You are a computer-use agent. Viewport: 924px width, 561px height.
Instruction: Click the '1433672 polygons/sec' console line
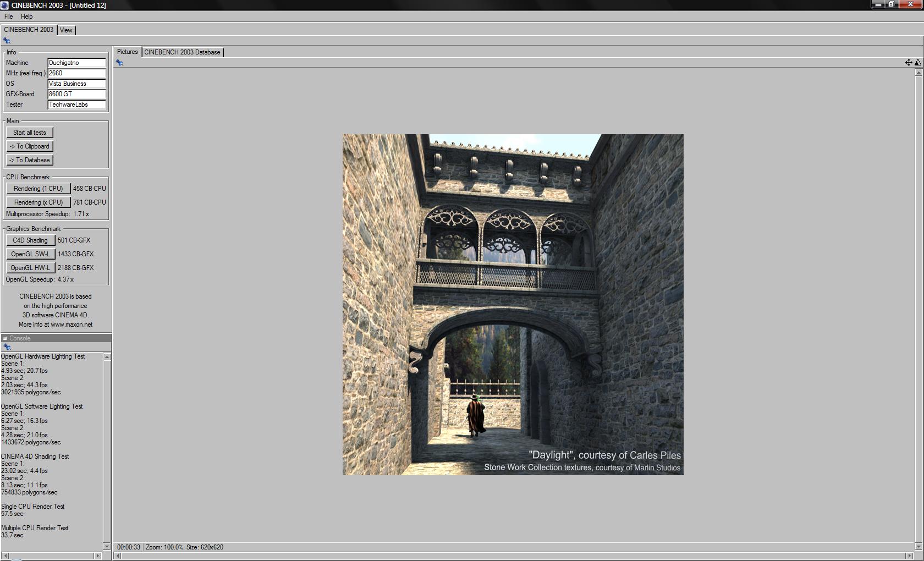31,442
